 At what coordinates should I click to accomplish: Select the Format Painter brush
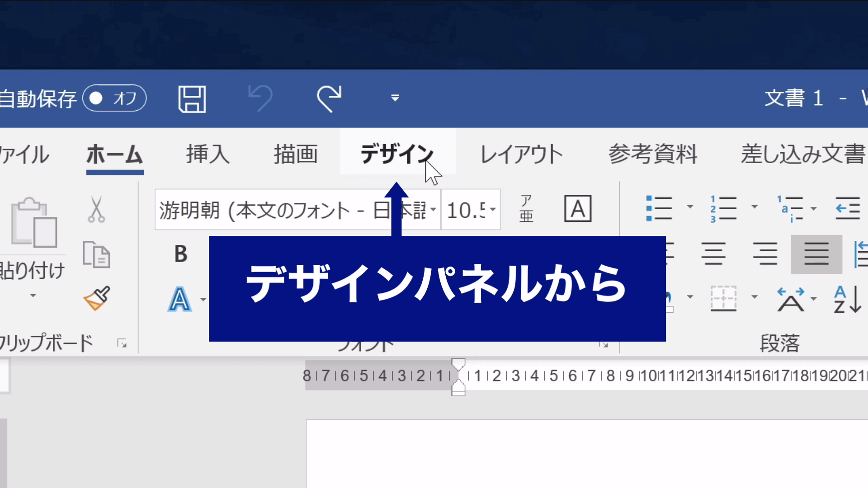(97, 298)
